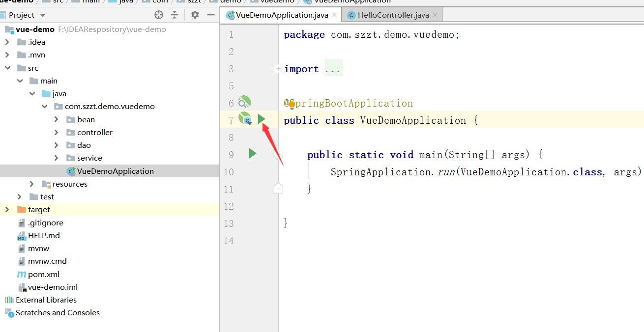
Task: Select the service package
Action: 89,158
